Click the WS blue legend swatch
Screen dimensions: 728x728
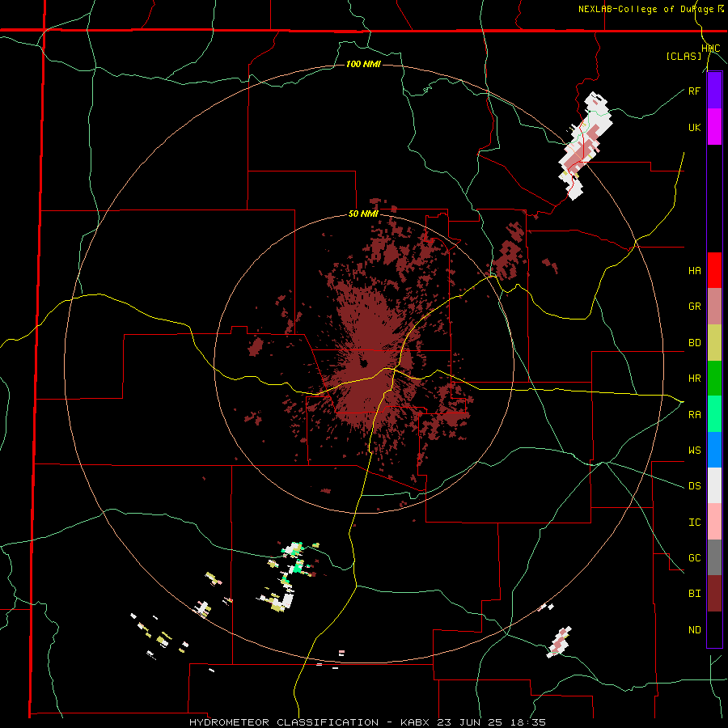coord(714,450)
